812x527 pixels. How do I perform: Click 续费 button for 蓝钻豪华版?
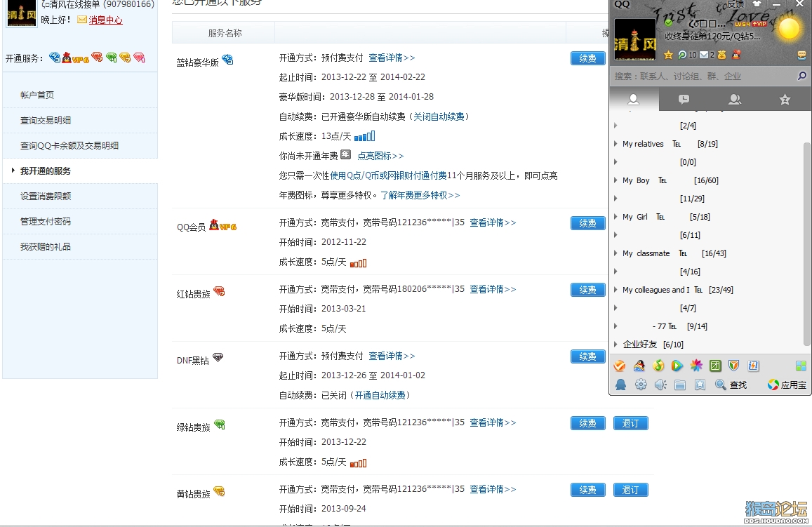point(587,58)
